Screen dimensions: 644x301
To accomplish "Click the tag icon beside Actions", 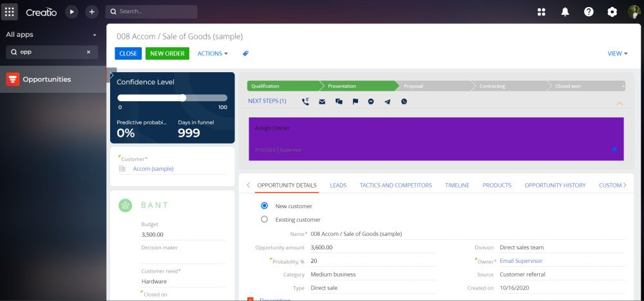I will [245, 53].
